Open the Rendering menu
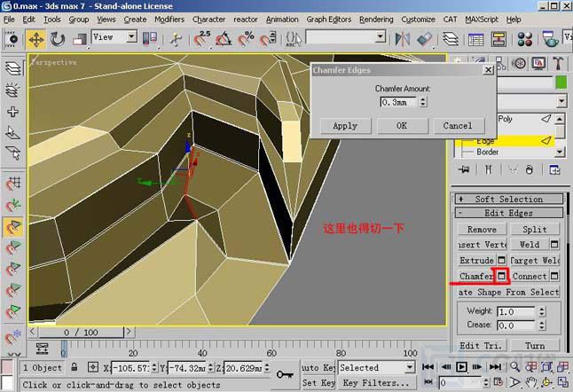This screenshot has width=573, height=392. click(x=376, y=19)
